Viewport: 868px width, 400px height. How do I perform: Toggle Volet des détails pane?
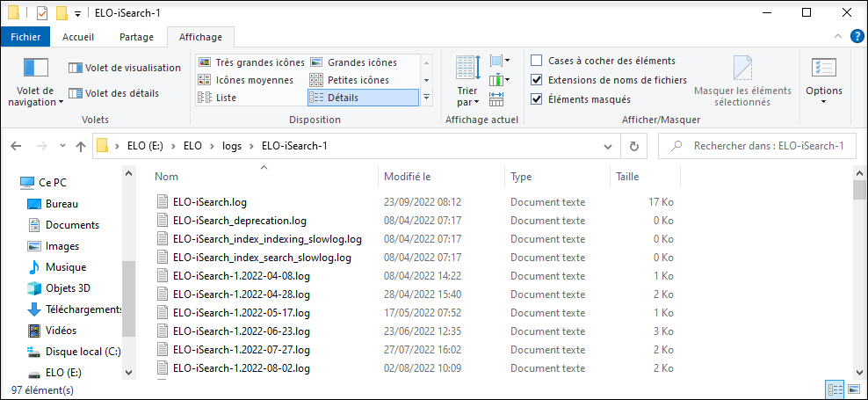pyautogui.click(x=113, y=93)
